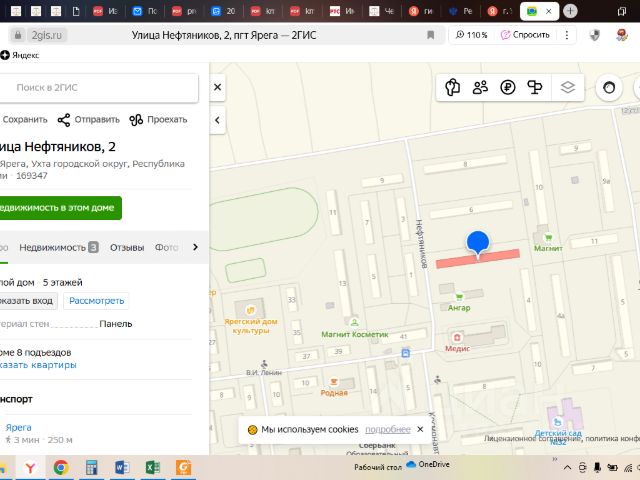Click the Детский сад №32 marker
640x480 pixels.
[558, 422]
